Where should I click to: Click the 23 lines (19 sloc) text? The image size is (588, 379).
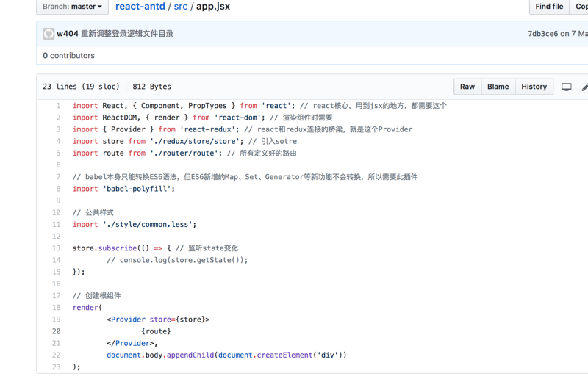[x=81, y=87]
